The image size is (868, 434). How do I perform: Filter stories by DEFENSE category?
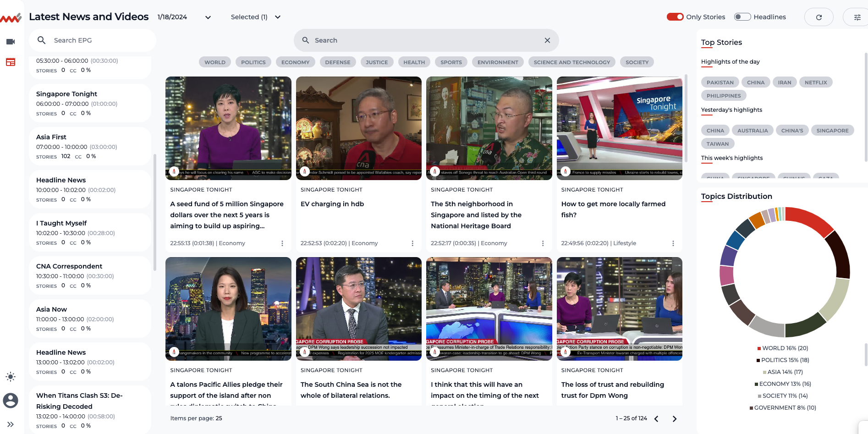[x=338, y=62]
